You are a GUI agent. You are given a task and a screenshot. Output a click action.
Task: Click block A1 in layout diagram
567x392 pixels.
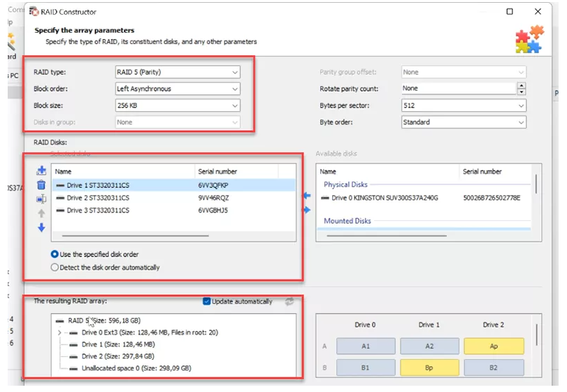[366, 346]
